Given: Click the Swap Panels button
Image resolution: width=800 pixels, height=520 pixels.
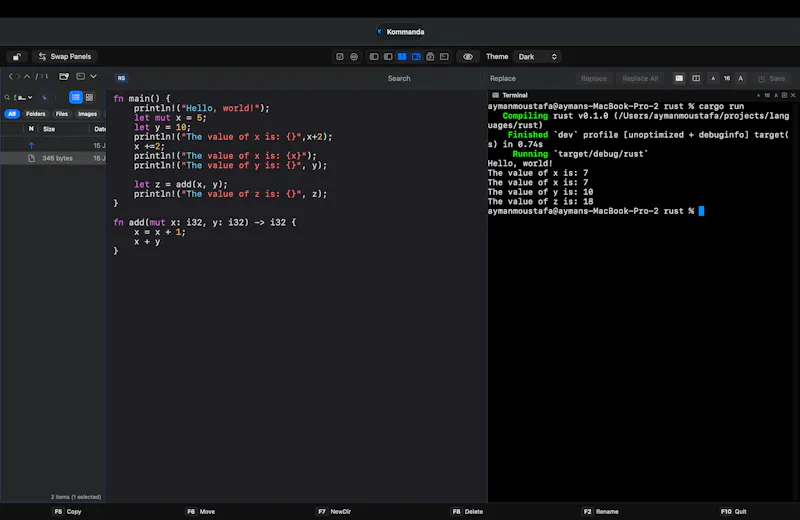Looking at the screenshot, I should point(65,57).
